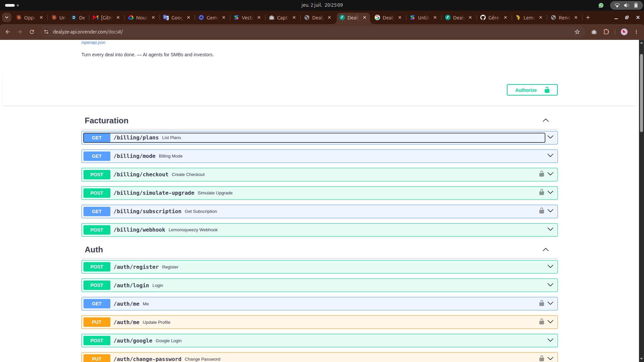The height and width of the screenshot is (362, 644).
Task: Click the POST /billing/webhook method badge
Action: pos(97,230)
